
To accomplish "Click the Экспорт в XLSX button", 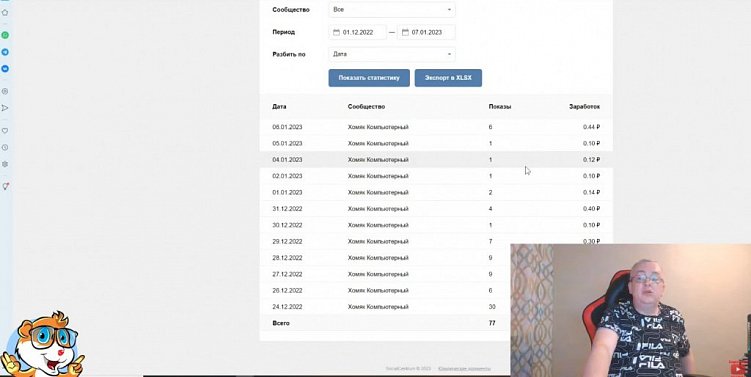I will click(x=448, y=78).
